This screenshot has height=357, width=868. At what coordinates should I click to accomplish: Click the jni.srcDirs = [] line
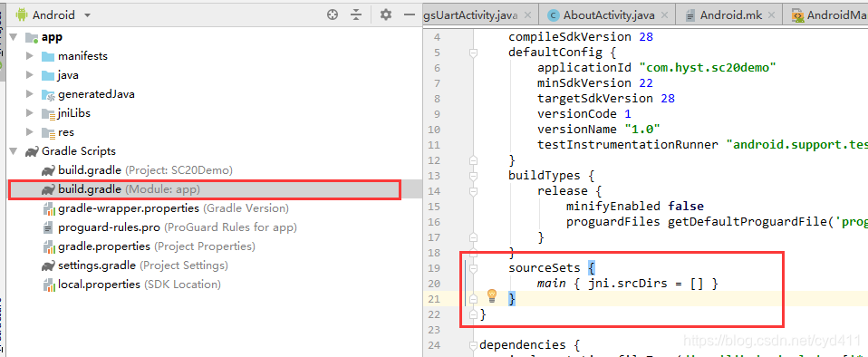628,284
